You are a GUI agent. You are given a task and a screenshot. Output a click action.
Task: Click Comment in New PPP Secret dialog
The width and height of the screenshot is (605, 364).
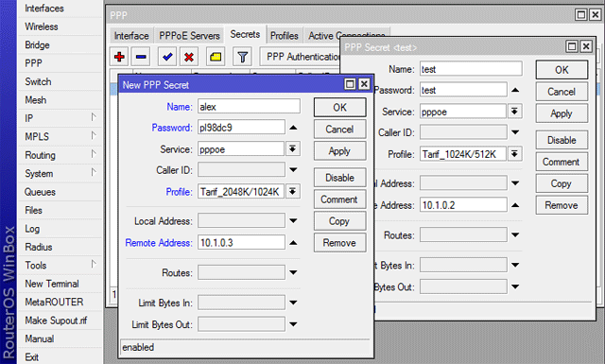pyautogui.click(x=340, y=199)
